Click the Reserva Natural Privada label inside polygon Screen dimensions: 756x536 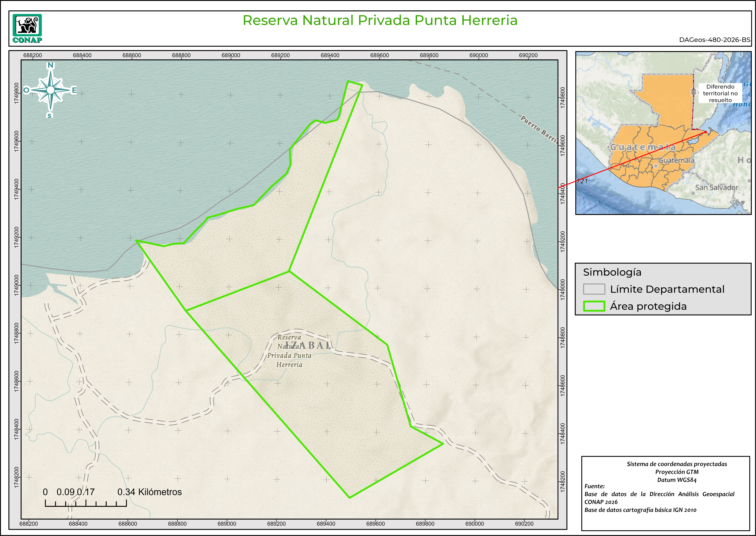pyautogui.click(x=289, y=355)
